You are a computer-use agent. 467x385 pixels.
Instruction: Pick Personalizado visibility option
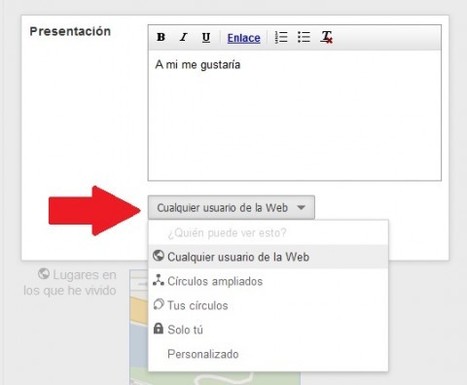tap(268, 354)
